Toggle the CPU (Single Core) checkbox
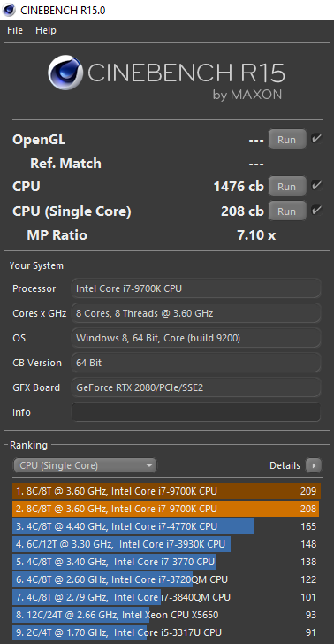Viewport: 334px width, 644px height. point(316,211)
